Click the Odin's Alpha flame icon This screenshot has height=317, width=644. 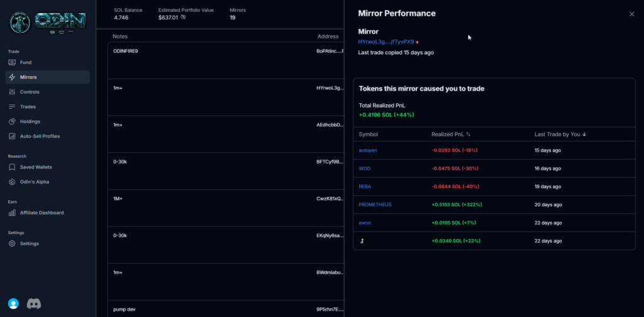click(13, 182)
